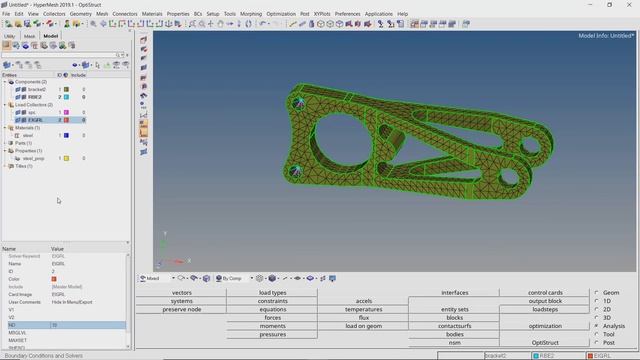This screenshot has height=360, width=640.
Task: Select the Analysis panel page radio button
Action: coord(597,326)
